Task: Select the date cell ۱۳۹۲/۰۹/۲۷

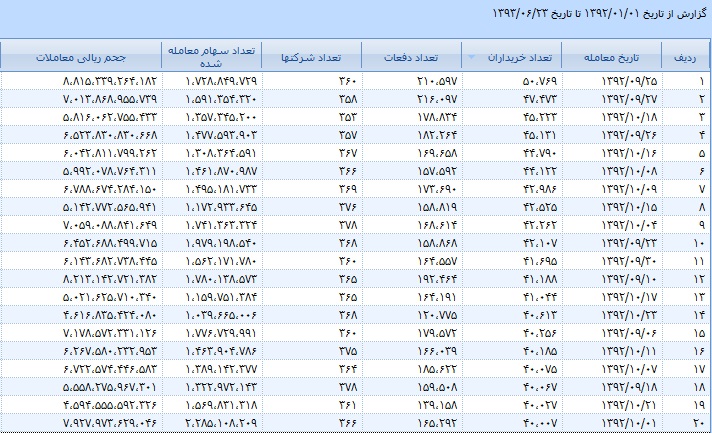Action: point(629,99)
